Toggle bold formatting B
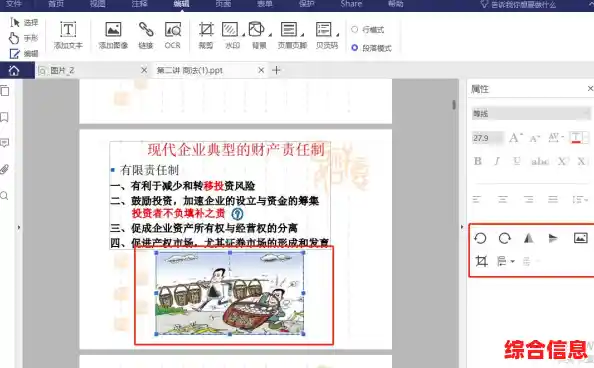 (x=478, y=161)
